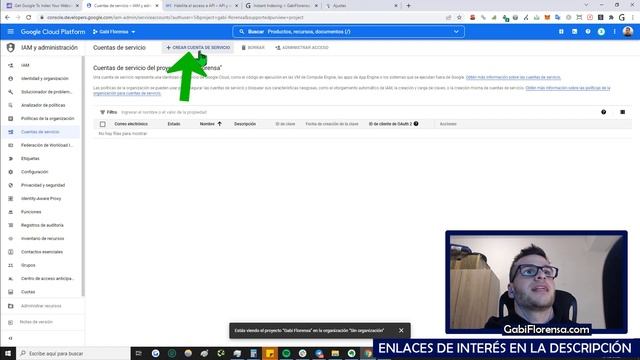Open the Chrome extensions puzzle icon
This screenshot has width=640, height=360.
point(611,18)
